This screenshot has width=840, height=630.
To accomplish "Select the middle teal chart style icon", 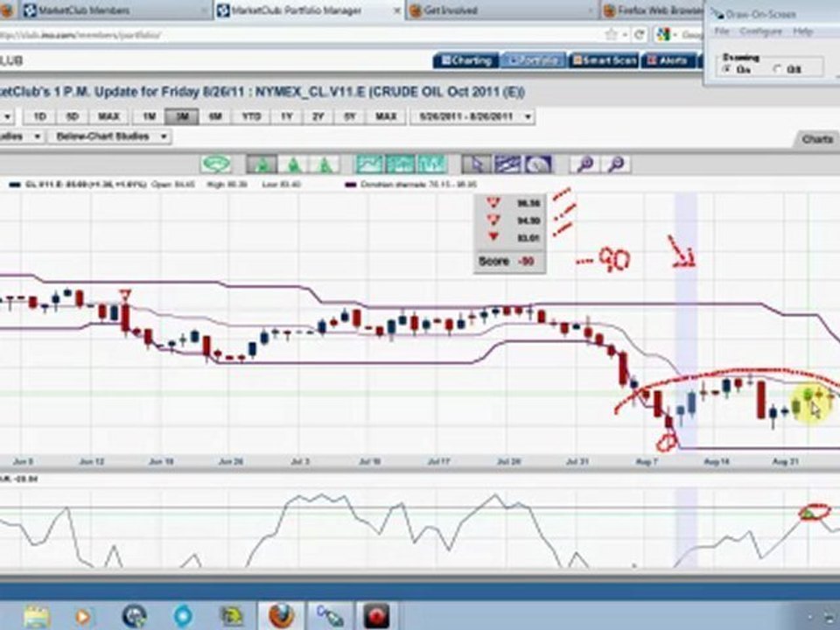I will [x=400, y=164].
